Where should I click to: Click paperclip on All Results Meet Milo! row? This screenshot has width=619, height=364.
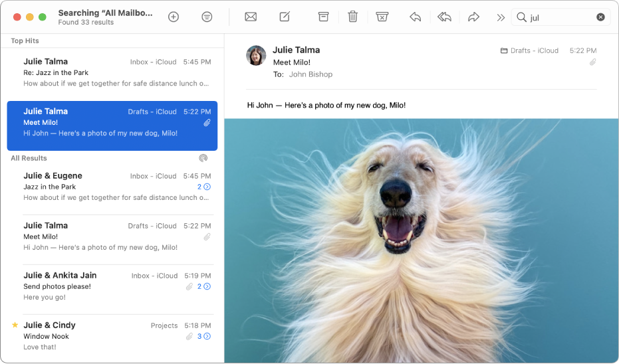coord(207,237)
